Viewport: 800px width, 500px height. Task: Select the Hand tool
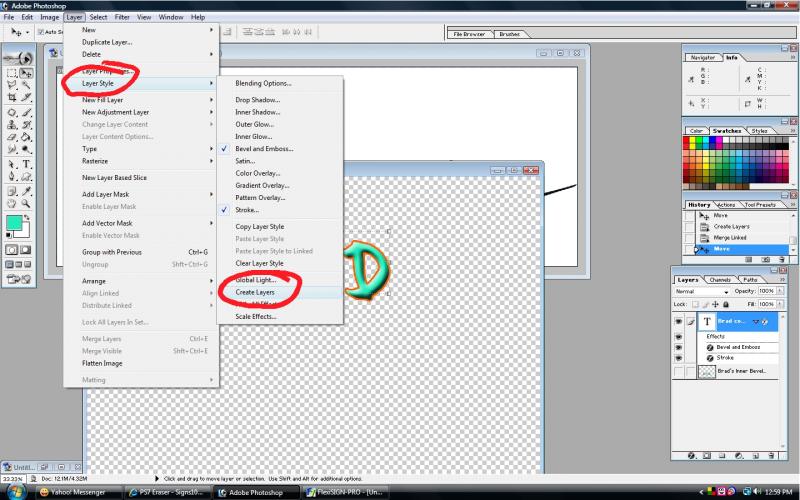click(x=12, y=204)
